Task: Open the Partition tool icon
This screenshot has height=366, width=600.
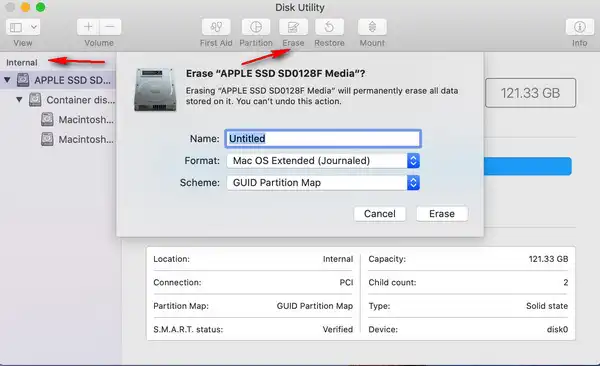Action: (x=256, y=27)
